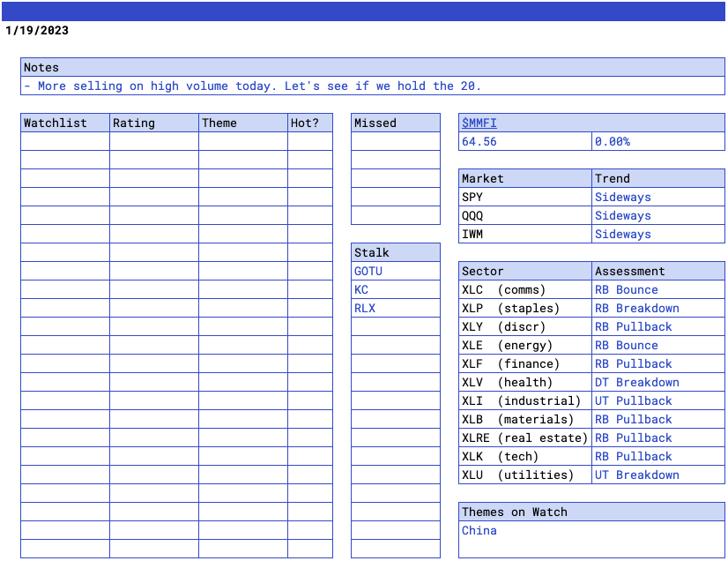Select the XLB (materials) sector cell
The width and height of the screenshot is (728, 561).
tap(525, 419)
